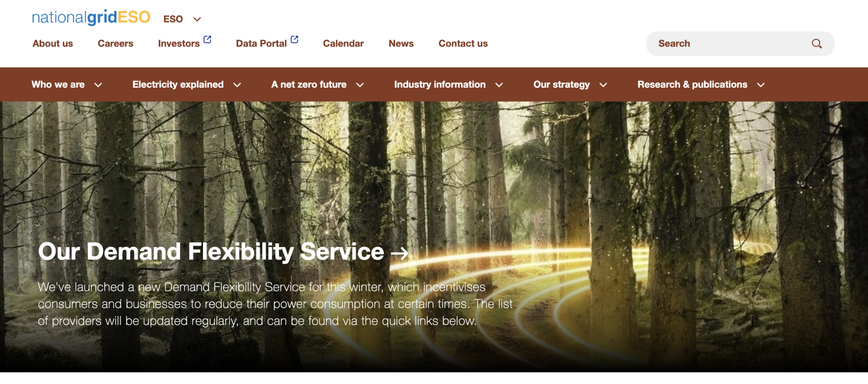Screen dimensions: 868x384
Task: Open the Industry information dropdown chevron
Action: [x=499, y=85]
